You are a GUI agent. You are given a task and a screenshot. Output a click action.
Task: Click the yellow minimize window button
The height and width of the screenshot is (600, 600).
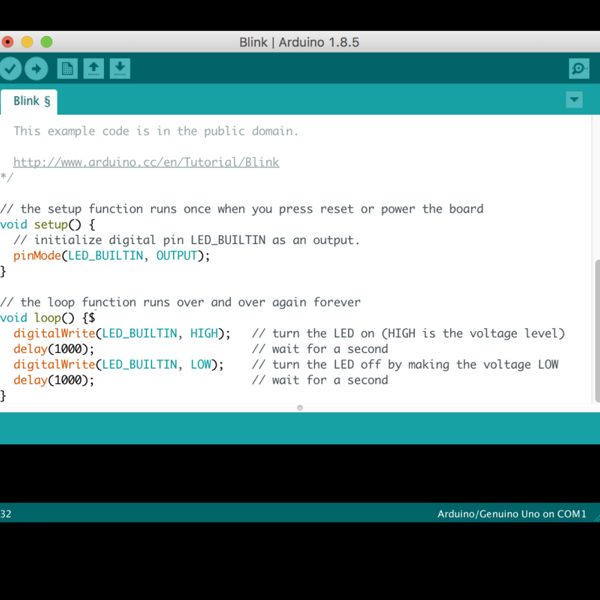27,42
